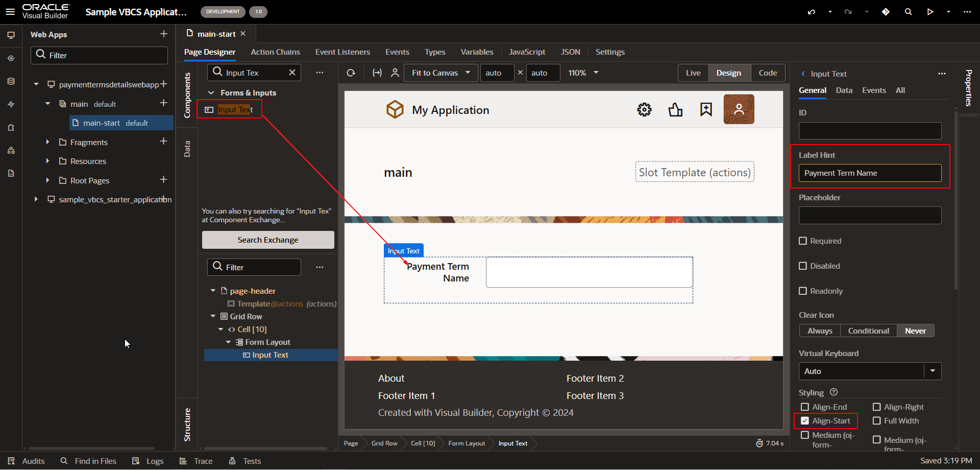Check the Align-Right styling option
The width and height of the screenshot is (980, 470).
click(x=877, y=407)
